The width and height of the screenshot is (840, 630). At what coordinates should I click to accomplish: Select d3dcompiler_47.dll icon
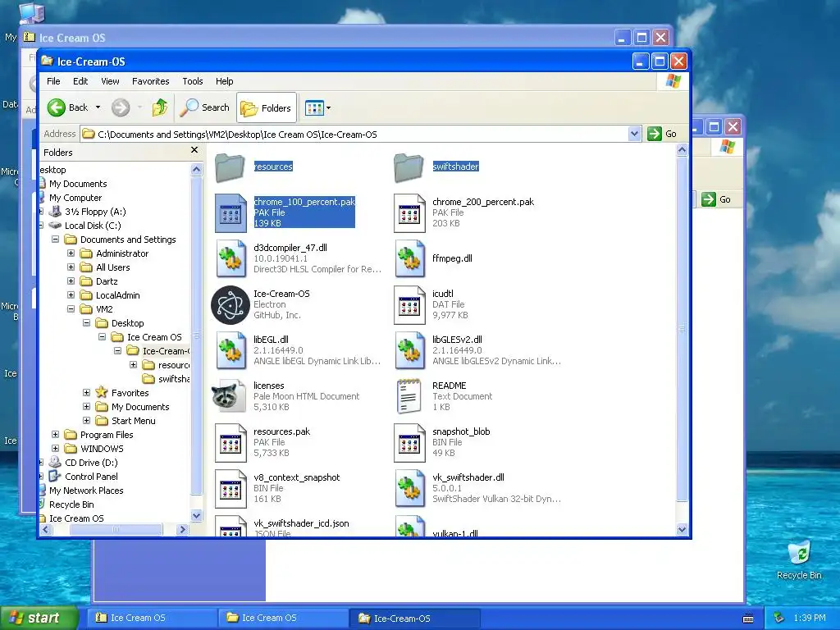[x=231, y=258]
